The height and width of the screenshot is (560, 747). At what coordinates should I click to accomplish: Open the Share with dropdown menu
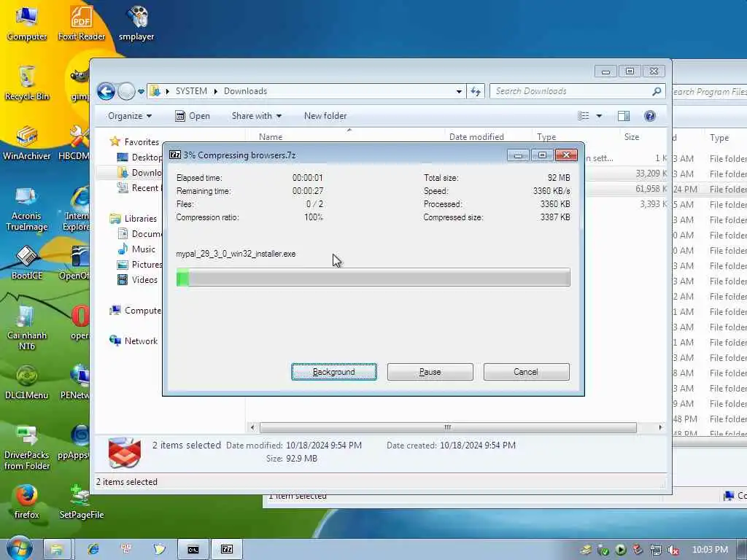(257, 116)
